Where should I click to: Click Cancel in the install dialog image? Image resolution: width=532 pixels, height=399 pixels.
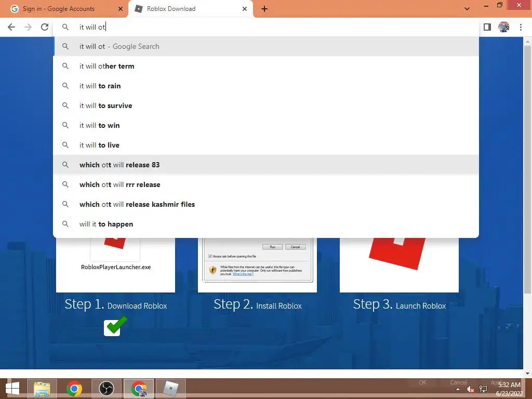tap(295, 247)
